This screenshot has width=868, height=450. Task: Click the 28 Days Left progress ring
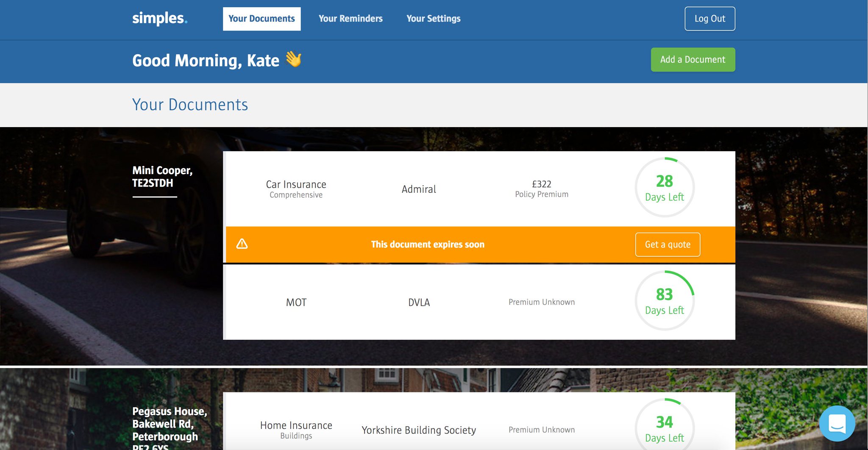665,187
